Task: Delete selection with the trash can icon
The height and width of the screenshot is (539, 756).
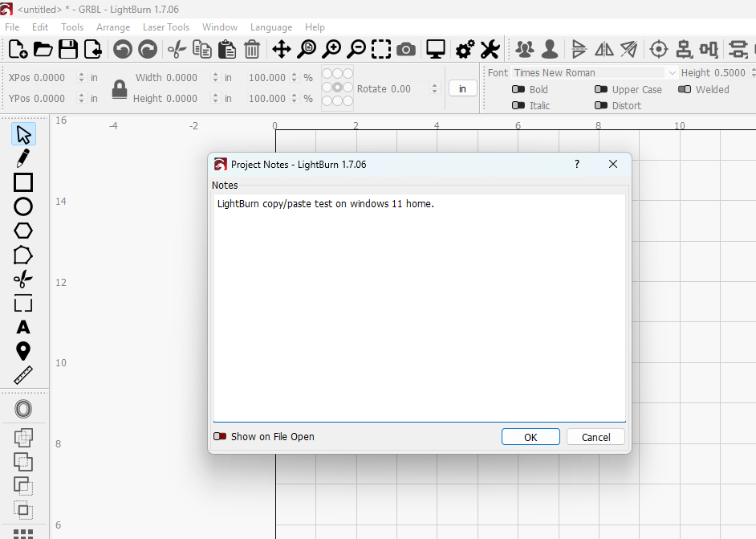Action: [252, 49]
